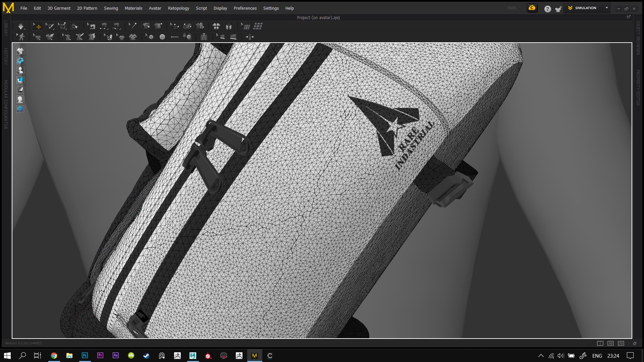Switch to 3D-only window layout
The height and width of the screenshot is (362, 644).
(610, 343)
